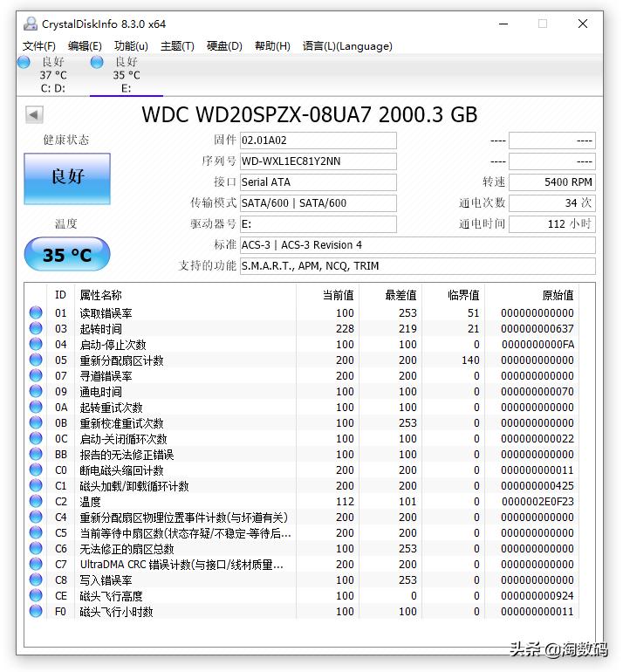Click the status orb for UltraDMA CRC row
Image resolution: width=623 pixels, height=672 pixels.
36,564
